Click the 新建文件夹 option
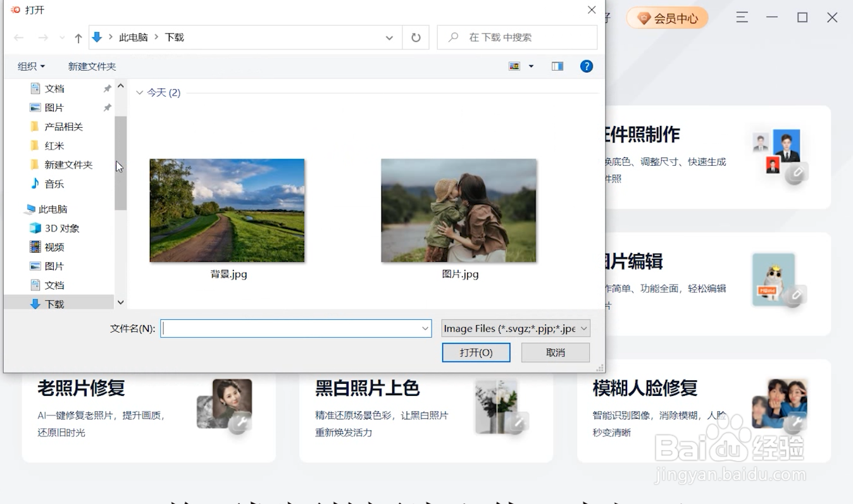 click(x=92, y=66)
